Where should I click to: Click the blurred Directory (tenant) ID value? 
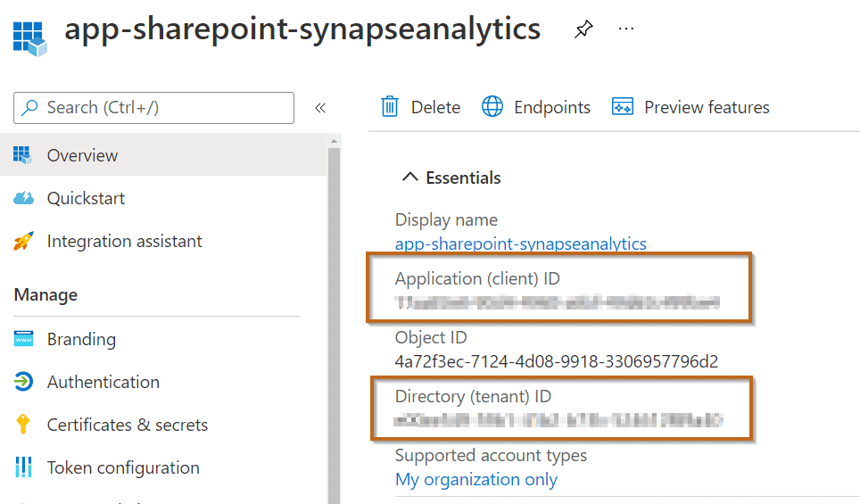[x=558, y=421]
